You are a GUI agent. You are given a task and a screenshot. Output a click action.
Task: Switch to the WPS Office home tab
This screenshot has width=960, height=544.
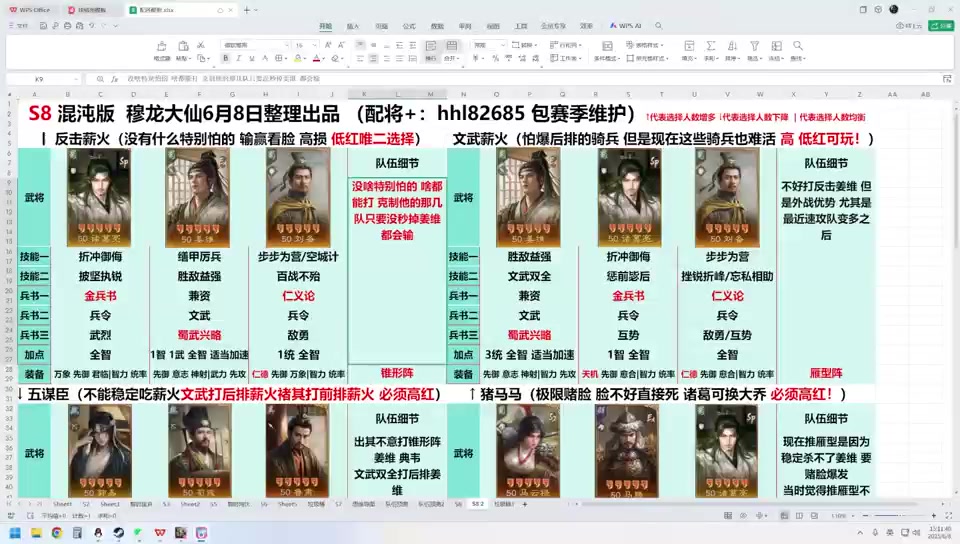(x=31, y=10)
